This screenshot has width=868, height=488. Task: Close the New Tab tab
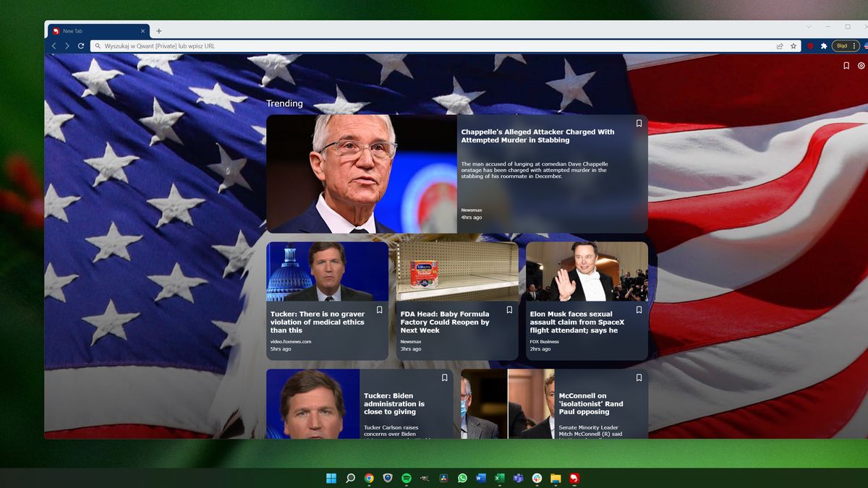pos(142,31)
